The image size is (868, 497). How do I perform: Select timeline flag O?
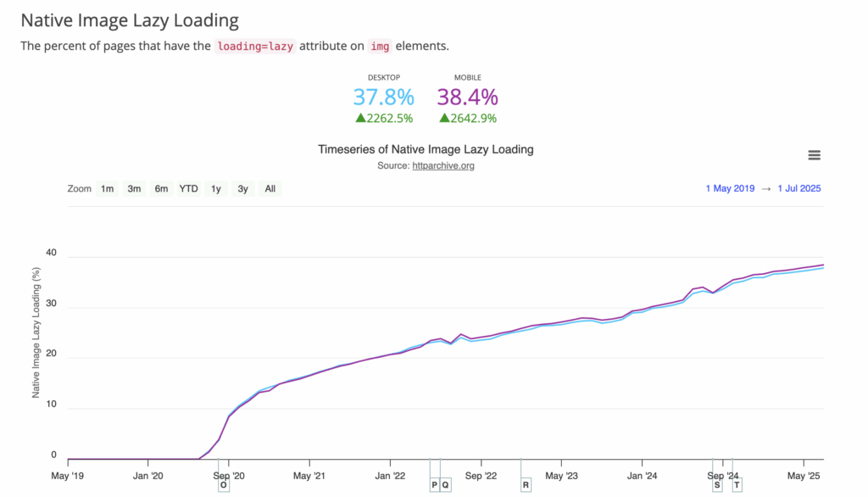224,485
